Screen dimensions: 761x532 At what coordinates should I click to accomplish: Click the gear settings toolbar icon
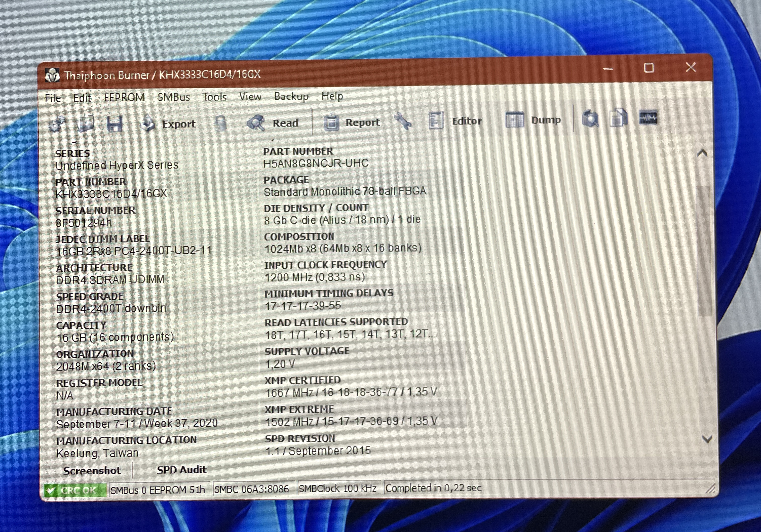pyautogui.click(x=57, y=125)
